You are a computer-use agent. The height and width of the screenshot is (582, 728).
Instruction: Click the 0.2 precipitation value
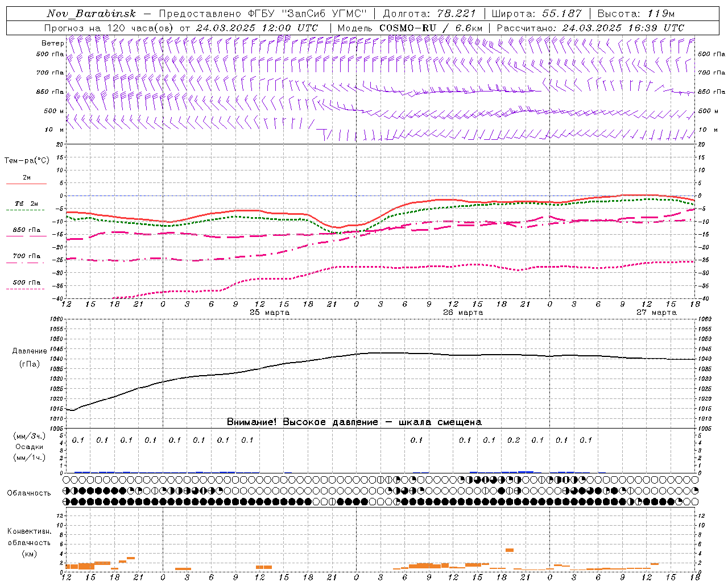(514, 440)
